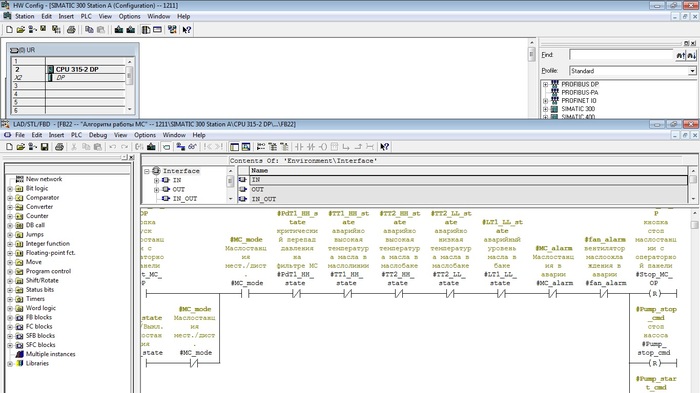Click New icon in HW Config toolbar
The width and height of the screenshot is (700, 393).
coord(9,29)
